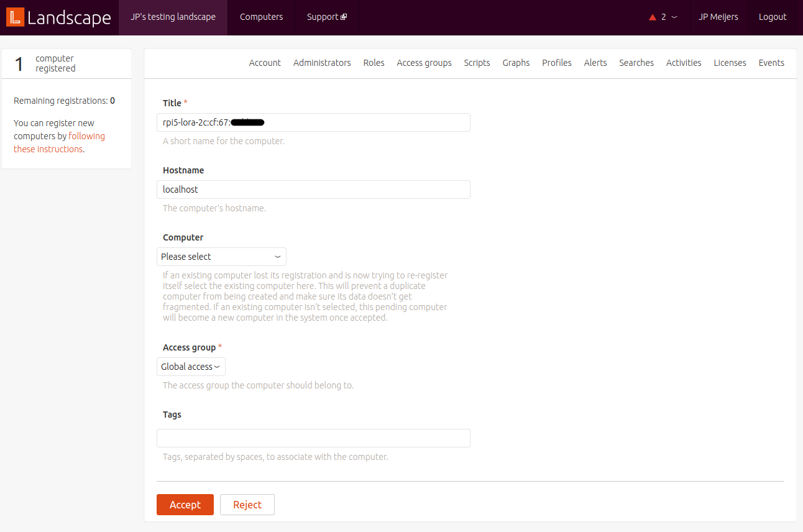Select the Profiles tab
Screen dimensions: 803x532
[556, 63]
